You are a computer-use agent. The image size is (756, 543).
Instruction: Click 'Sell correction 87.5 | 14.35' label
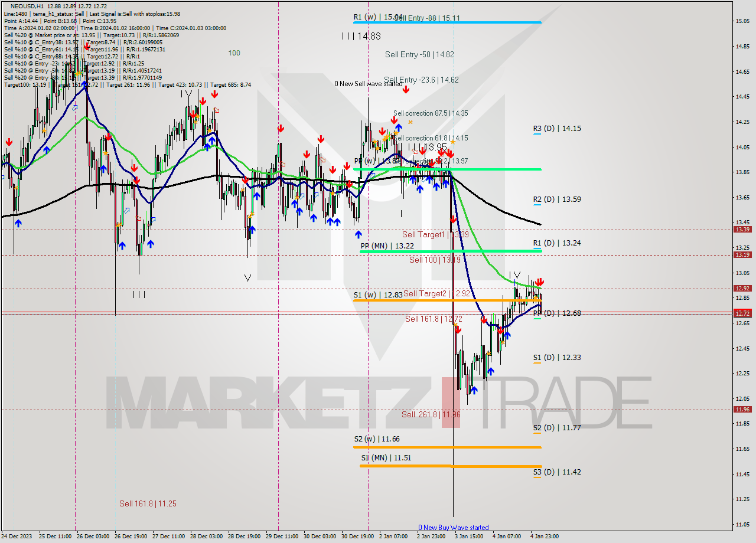pos(431,113)
